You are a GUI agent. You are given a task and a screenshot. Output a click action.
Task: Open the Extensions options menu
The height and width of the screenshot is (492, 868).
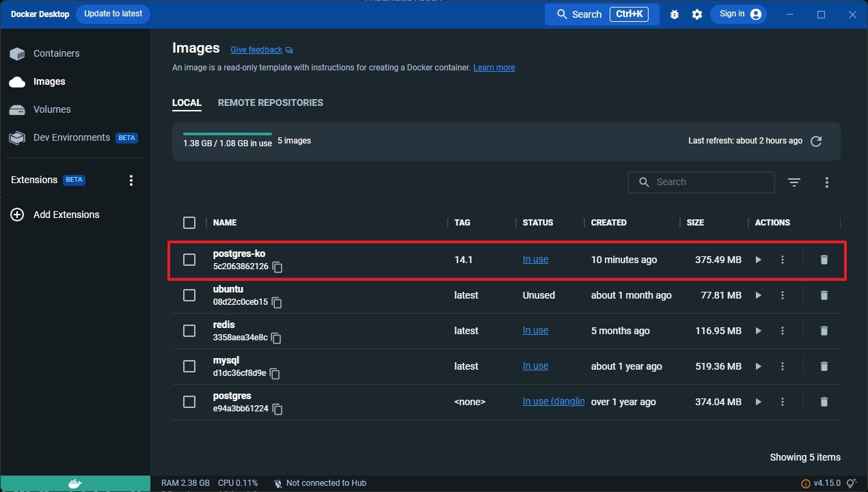[131, 180]
